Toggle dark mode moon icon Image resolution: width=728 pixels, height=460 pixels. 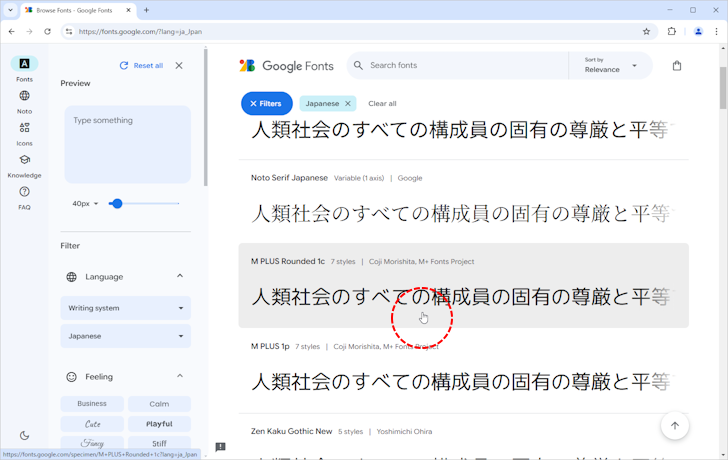tap(25, 435)
